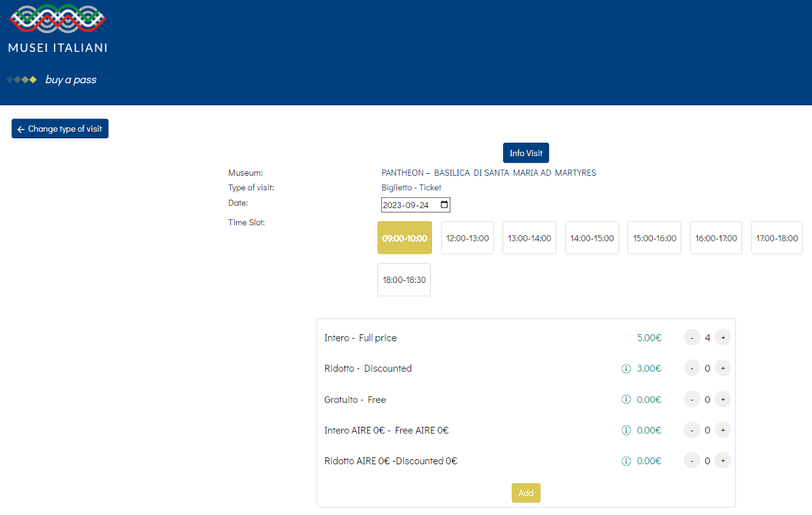
Task: Click the 3.00€ discounted price value
Action: pos(649,368)
